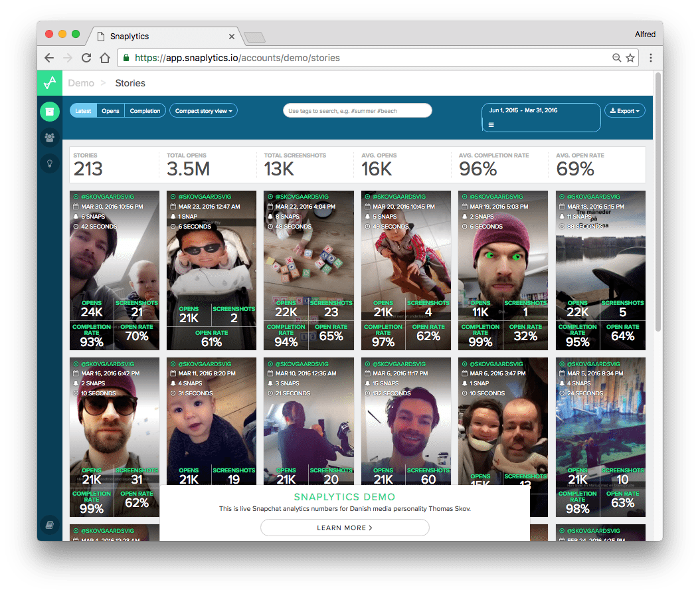Open the Stories panel icon in sidebar
700x594 pixels.
coord(49,111)
